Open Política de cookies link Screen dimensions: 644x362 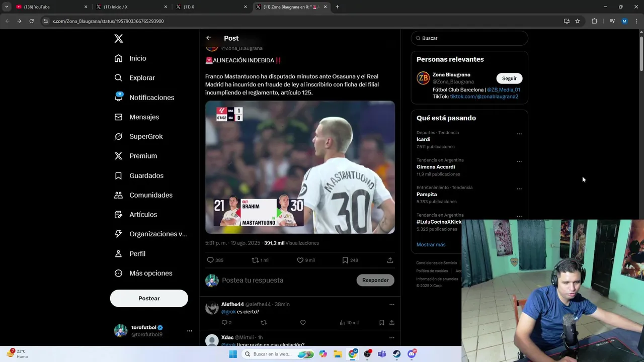pos(432,271)
